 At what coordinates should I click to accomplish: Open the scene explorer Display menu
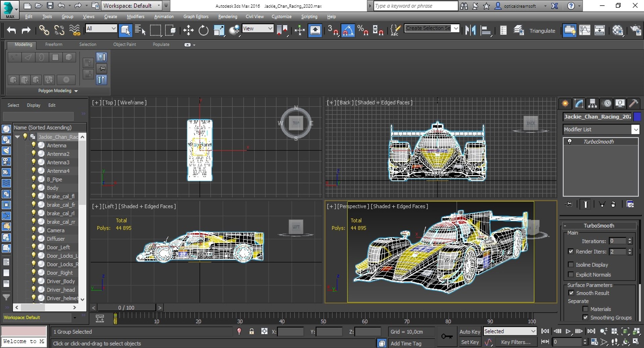point(34,105)
